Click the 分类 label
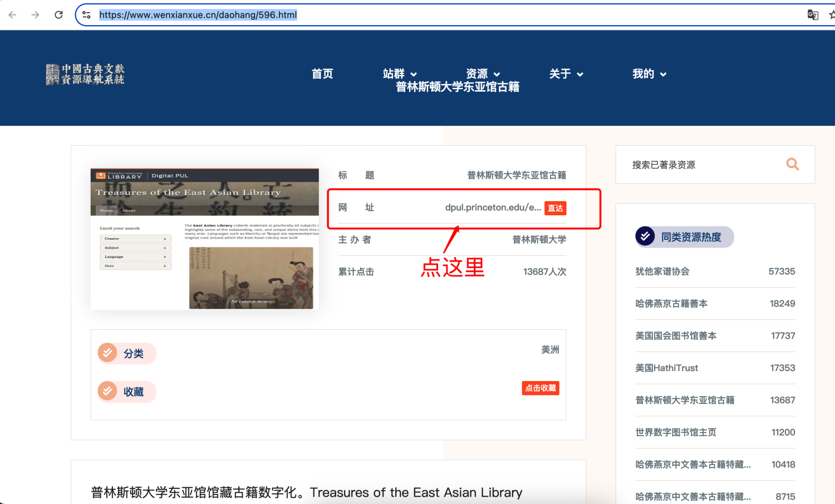Viewport: 835px width, 504px height. pos(134,353)
